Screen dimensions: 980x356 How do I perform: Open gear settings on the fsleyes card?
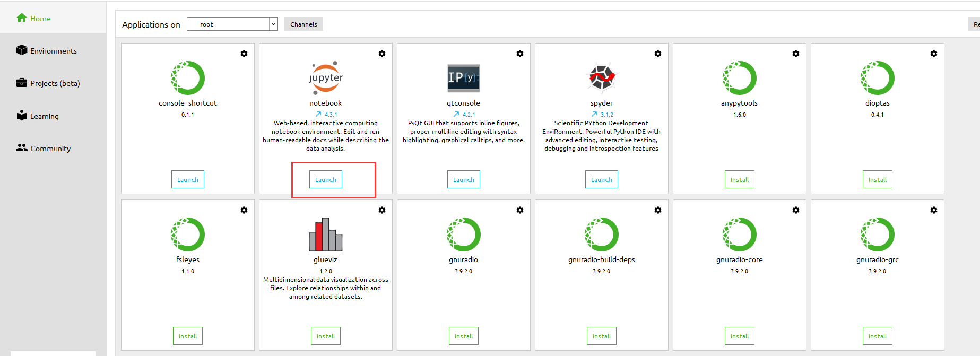tap(244, 210)
